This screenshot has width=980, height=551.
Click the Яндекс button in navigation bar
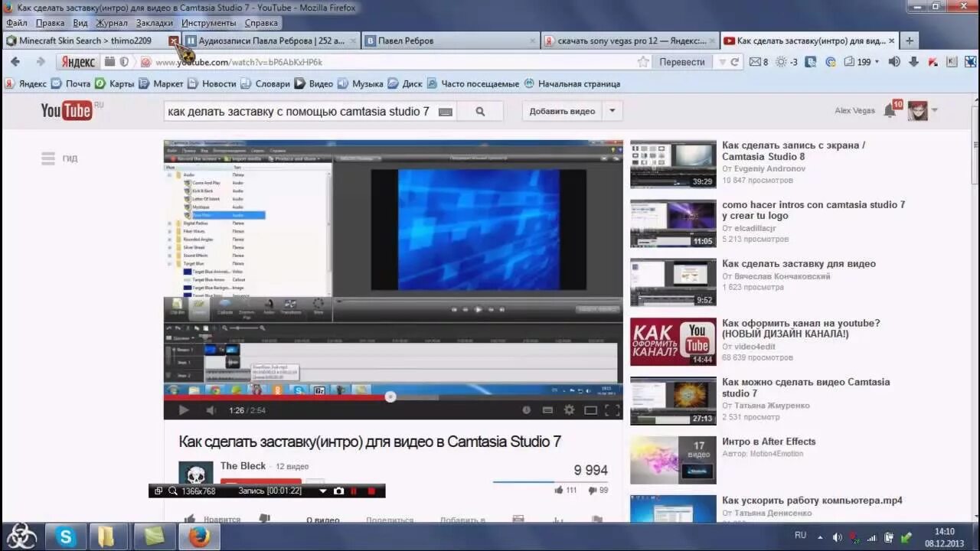click(77, 62)
